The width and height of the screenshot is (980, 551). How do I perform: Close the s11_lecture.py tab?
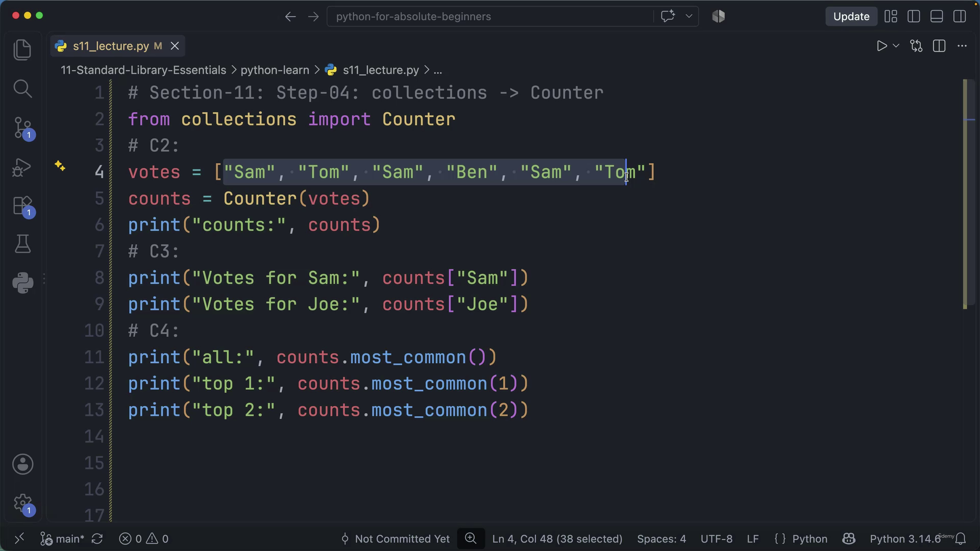(175, 46)
